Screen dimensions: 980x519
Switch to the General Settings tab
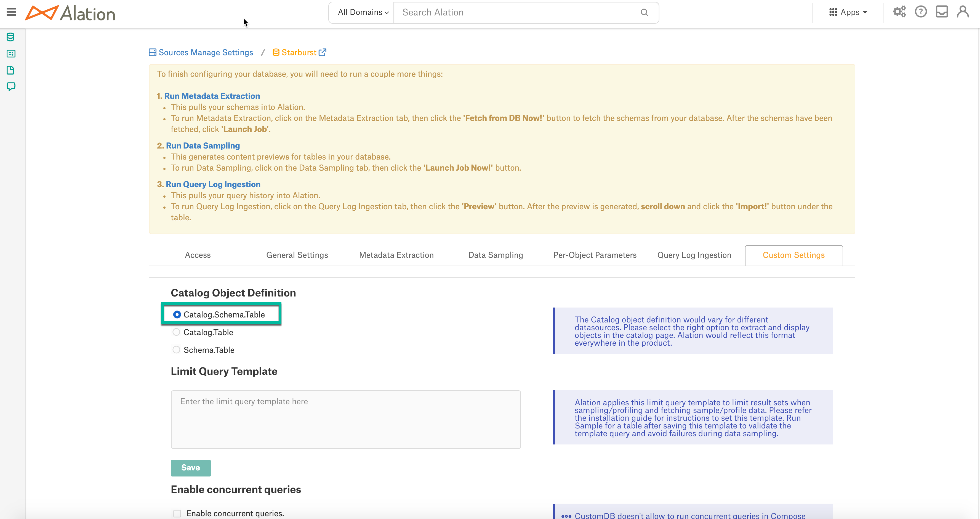(297, 255)
